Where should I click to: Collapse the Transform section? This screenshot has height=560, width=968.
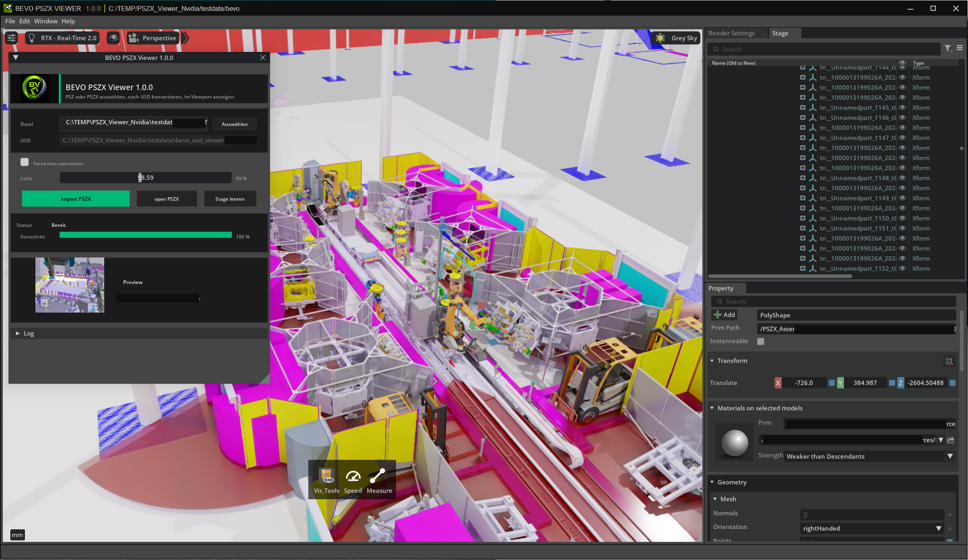(x=712, y=361)
